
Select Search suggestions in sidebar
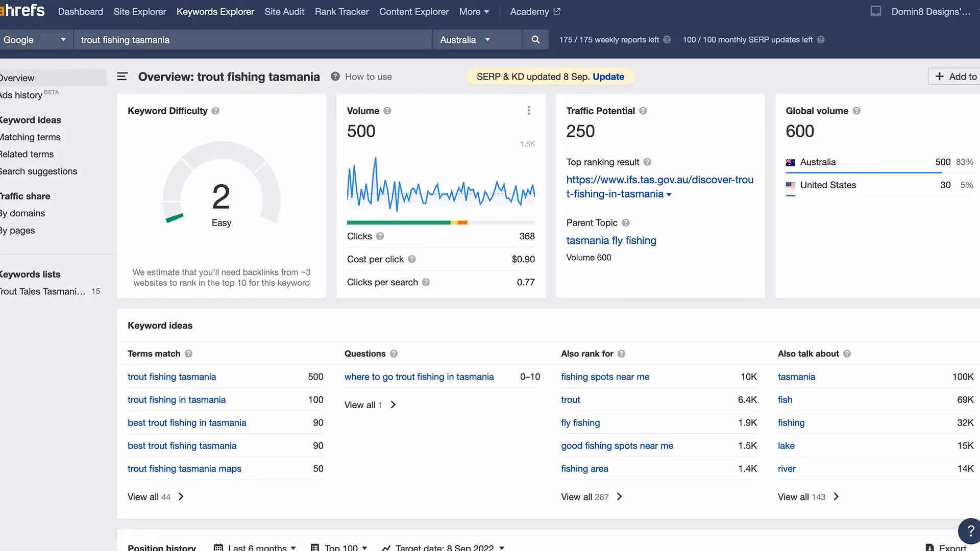38,171
